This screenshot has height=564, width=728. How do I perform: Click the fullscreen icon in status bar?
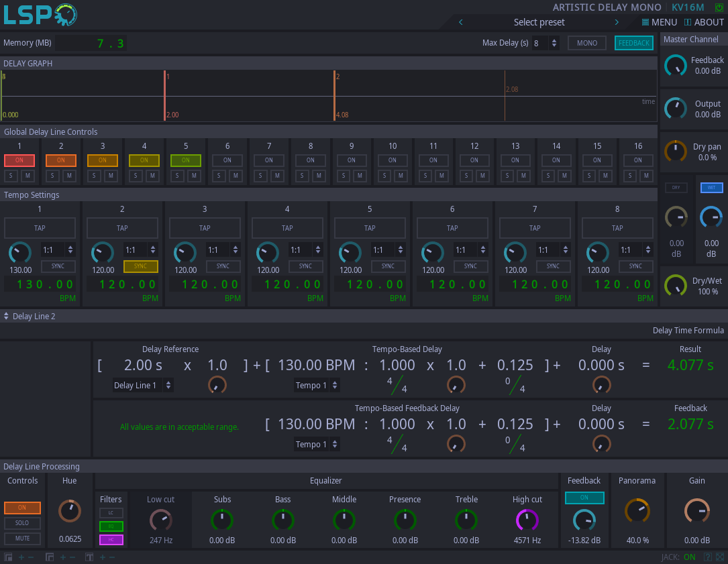[719, 557]
